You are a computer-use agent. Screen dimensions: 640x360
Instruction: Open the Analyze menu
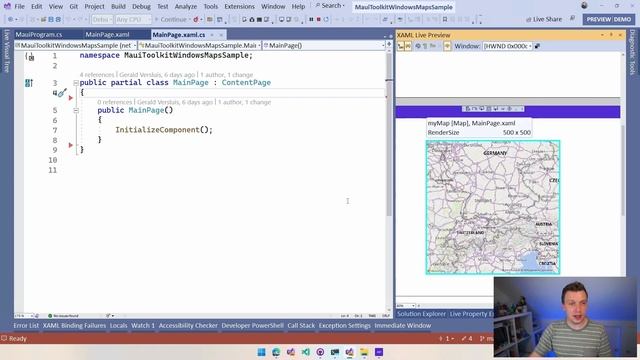(x=186, y=7)
